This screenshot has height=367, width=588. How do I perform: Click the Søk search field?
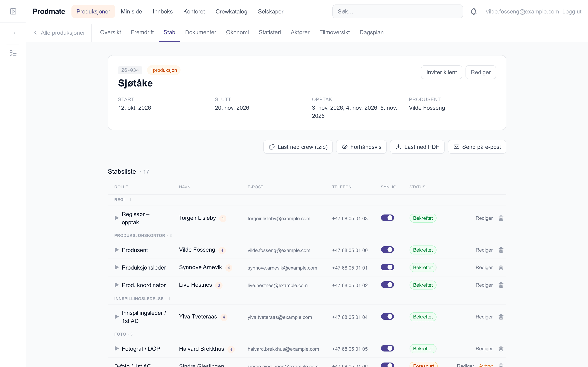click(398, 11)
